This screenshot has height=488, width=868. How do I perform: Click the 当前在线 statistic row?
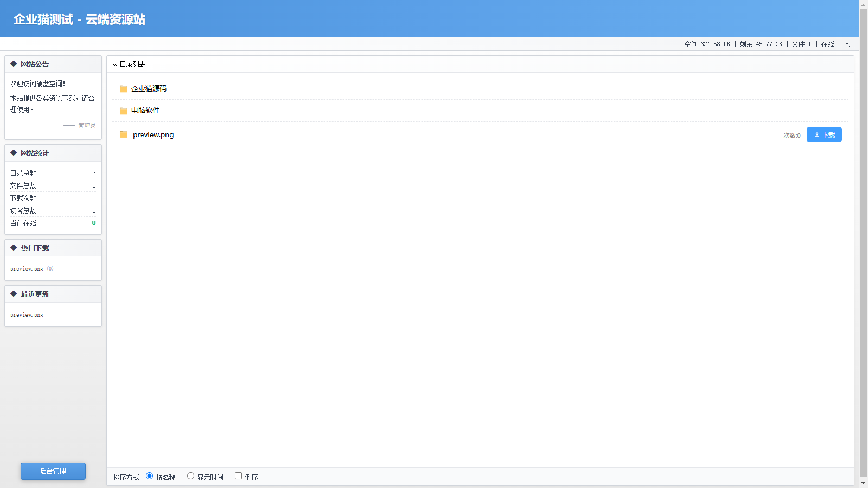tap(53, 223)
